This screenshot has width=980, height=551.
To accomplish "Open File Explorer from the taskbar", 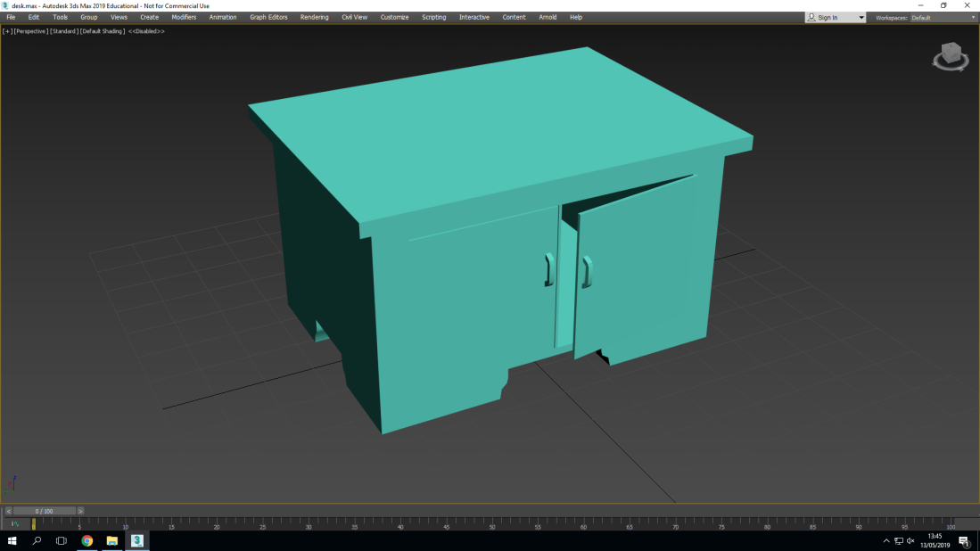I will pyautogui.click(x=110, y=540).
